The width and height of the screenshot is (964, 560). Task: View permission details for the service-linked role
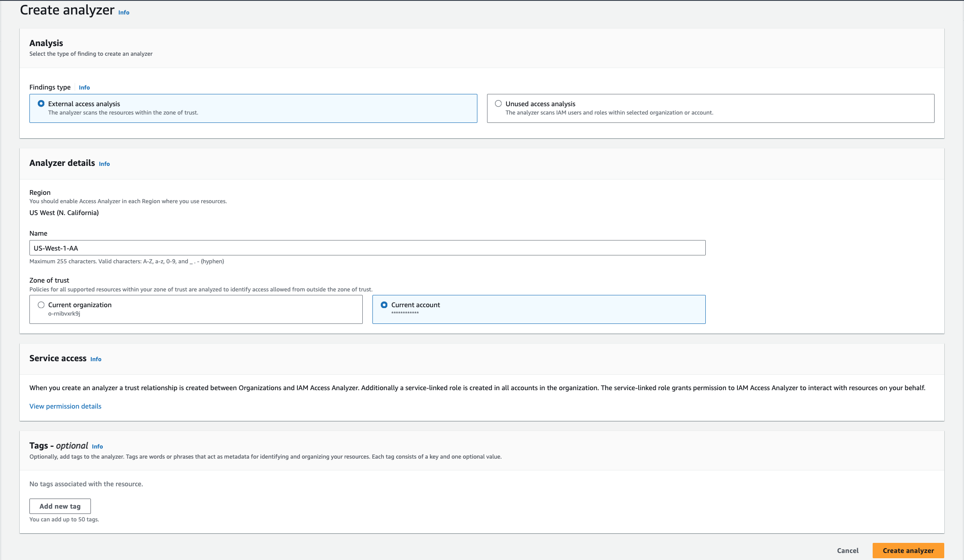click(x=65, y=406)
